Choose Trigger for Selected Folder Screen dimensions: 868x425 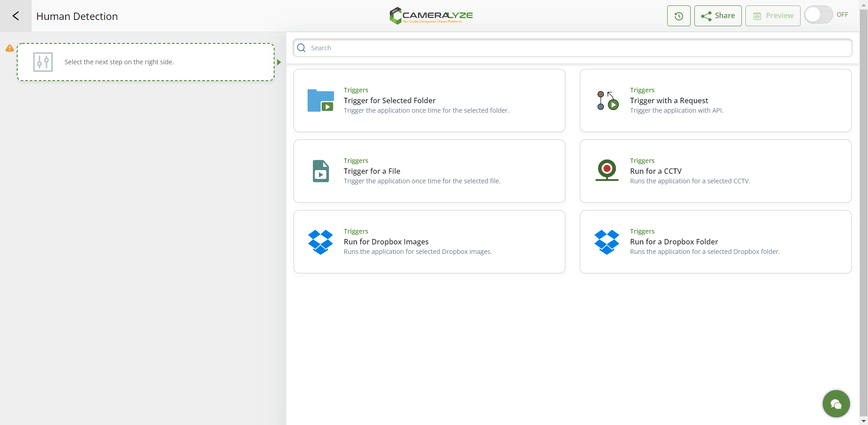(x=429, y=100)
